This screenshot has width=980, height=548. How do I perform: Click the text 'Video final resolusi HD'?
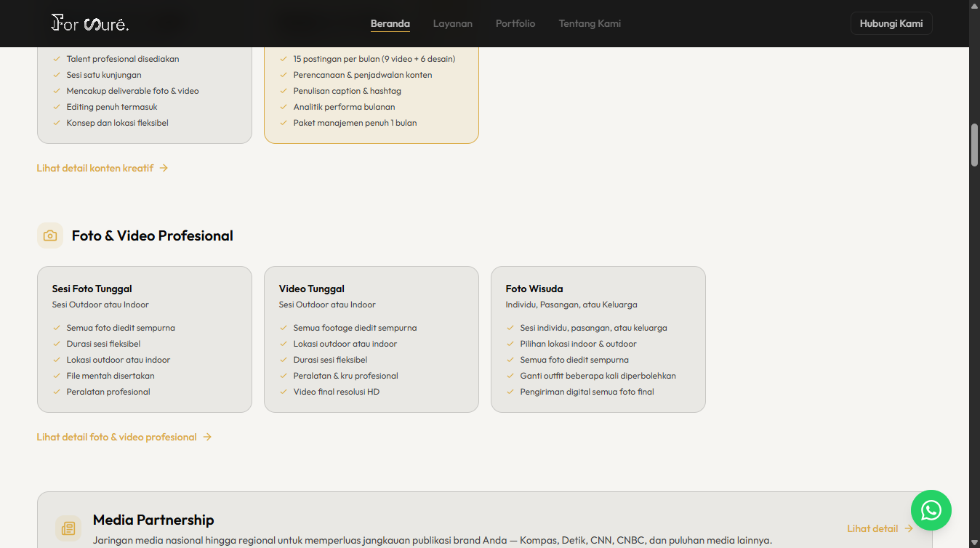click(337, 392)
